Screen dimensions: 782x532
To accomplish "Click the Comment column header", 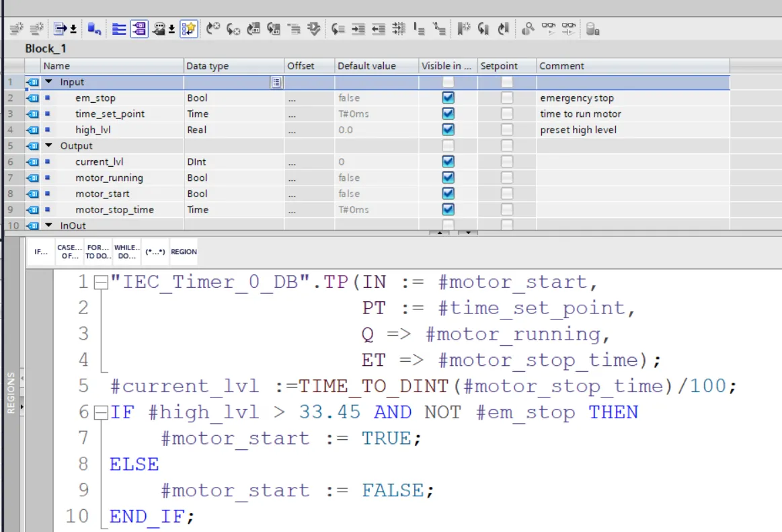I will coord(633,66).
